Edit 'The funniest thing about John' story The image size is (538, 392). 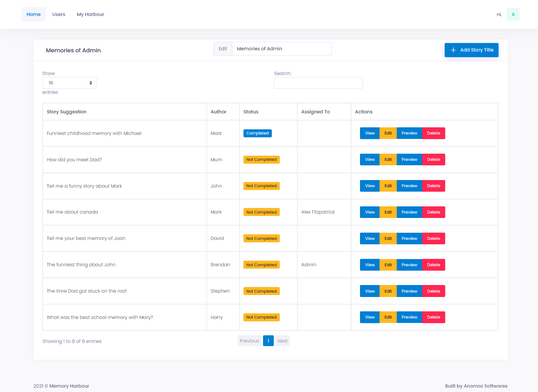coord(388,265)
